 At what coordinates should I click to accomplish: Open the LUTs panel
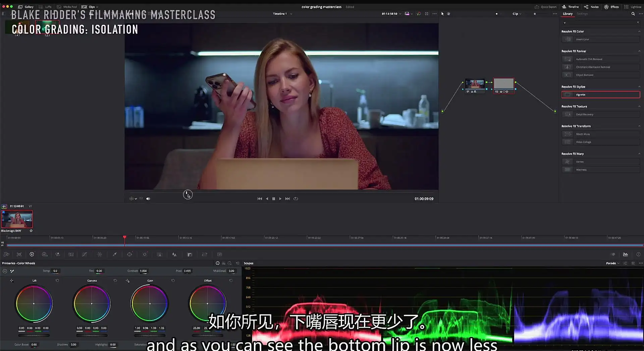(45, 7)
